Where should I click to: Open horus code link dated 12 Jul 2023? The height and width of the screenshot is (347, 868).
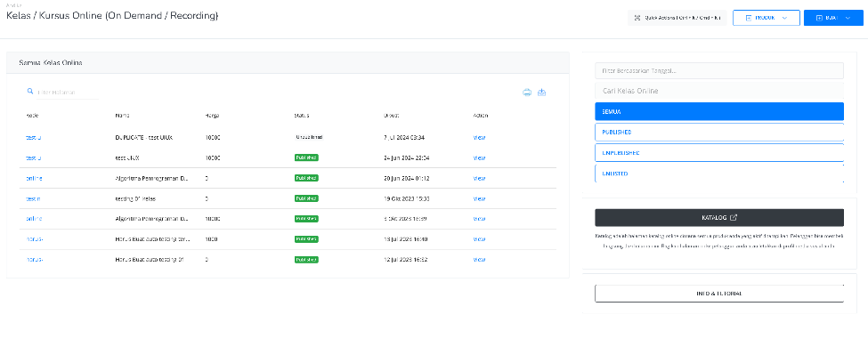35,260
